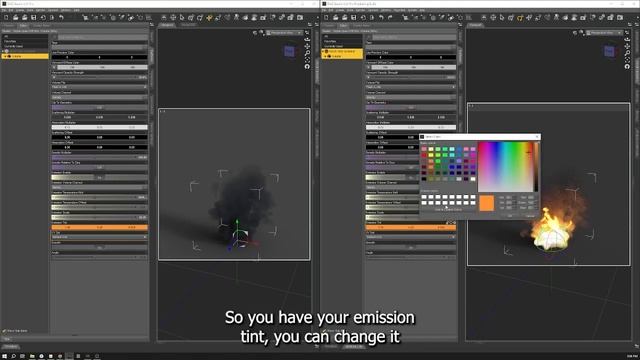Click orange Emission Tint swatch in left panel
Viewport: 640px width, 360px height.
99,227
